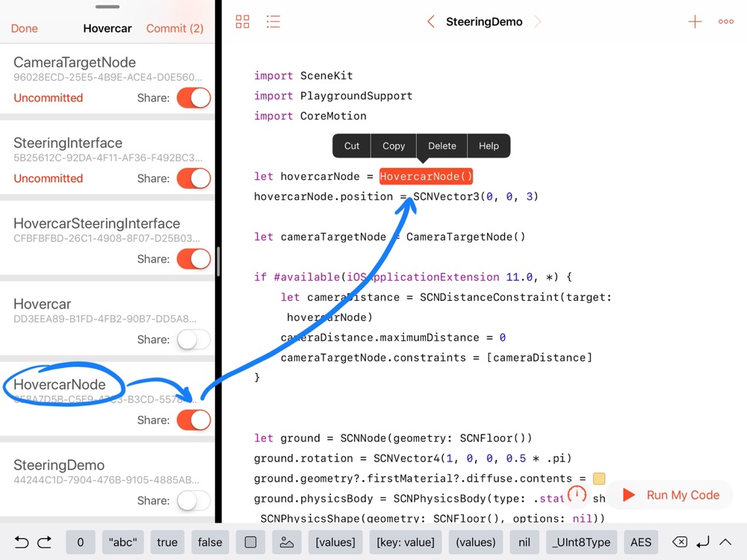
Task: Open the three-dots more menu
Action: (725, 22)
